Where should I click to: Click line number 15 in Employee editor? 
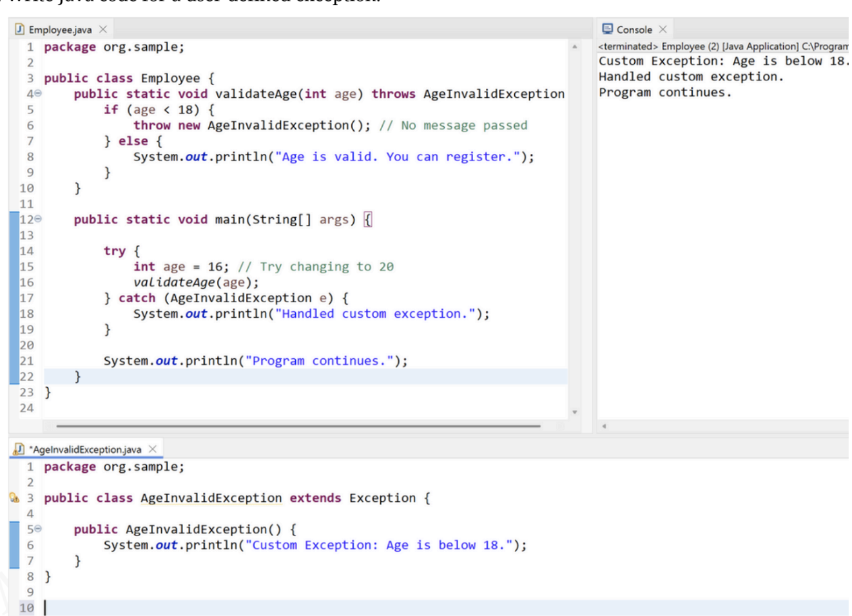[26, 267]
